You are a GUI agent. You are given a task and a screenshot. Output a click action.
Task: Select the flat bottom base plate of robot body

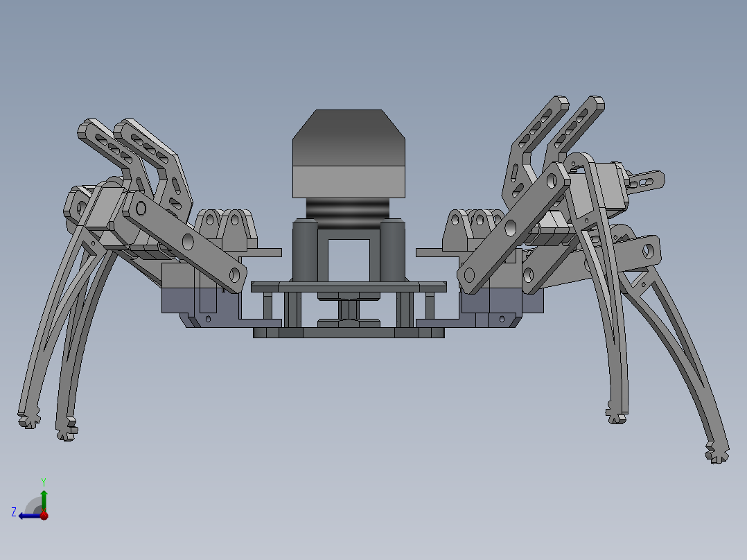349,332
